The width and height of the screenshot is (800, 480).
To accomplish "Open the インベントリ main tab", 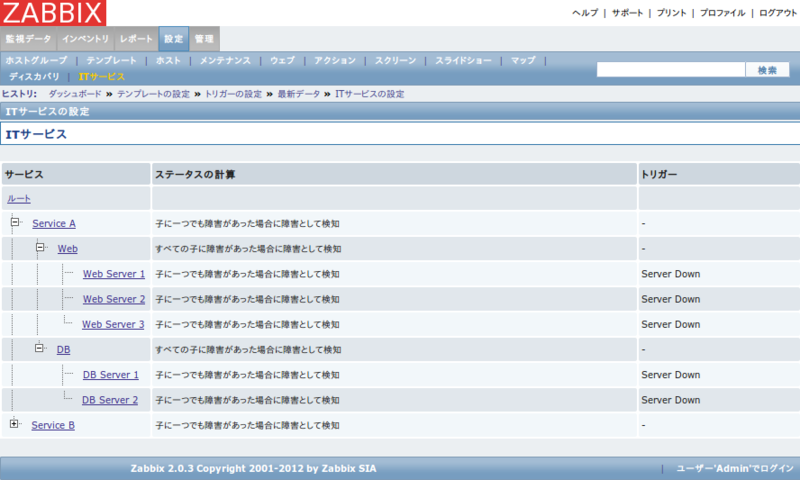I will click(x=85, y=39).
